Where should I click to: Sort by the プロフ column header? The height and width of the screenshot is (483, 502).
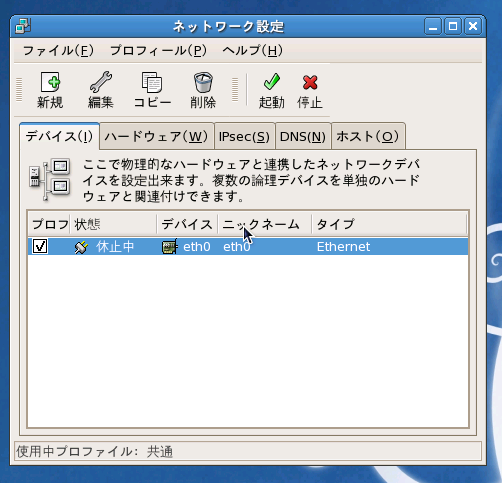pos(50,224)
